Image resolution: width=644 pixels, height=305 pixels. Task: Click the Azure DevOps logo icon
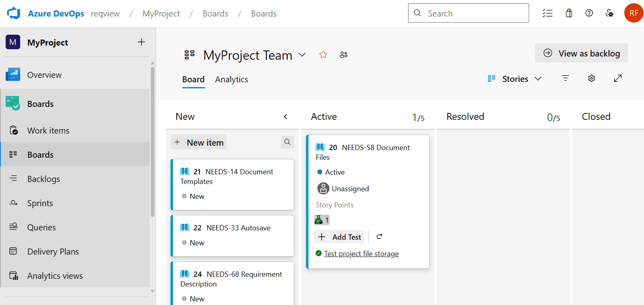click(13, 13)
